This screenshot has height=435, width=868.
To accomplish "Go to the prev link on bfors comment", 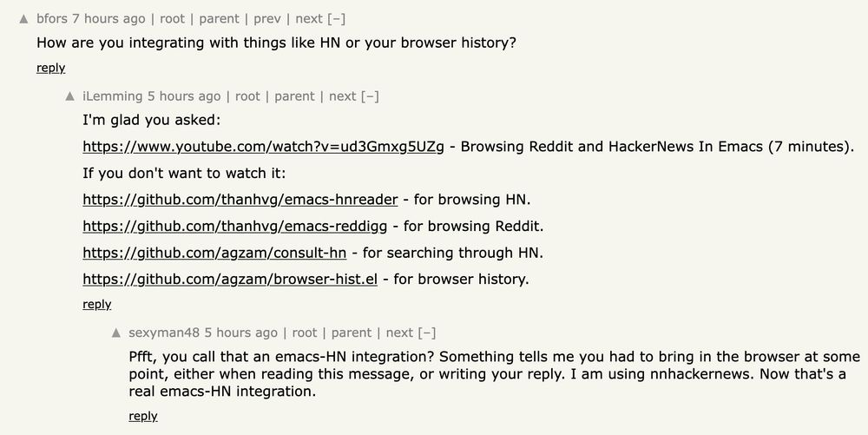I will [x=267, y=19].
